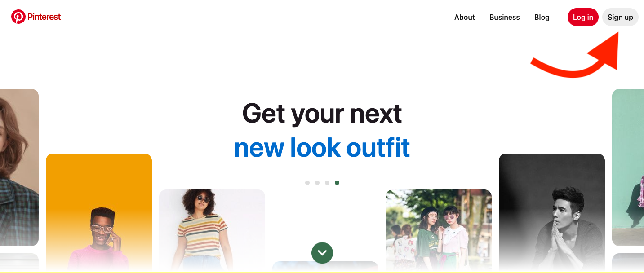Open the About page
The image size is (644, 273).
465,17
